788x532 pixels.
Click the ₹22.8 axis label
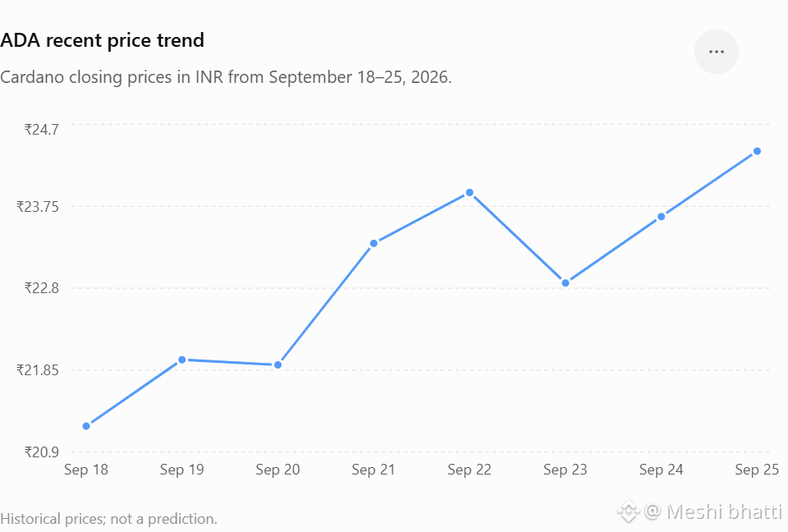(x=41, y=288)
